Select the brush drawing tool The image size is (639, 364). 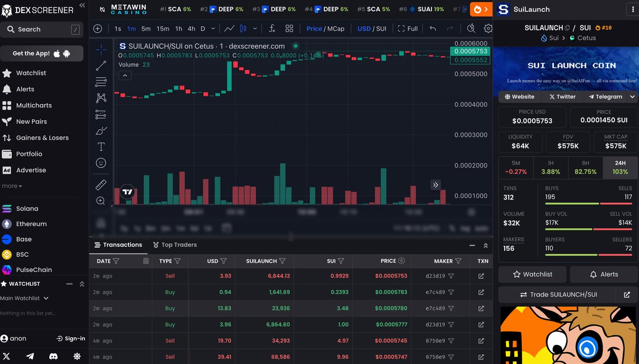point(101,130)
